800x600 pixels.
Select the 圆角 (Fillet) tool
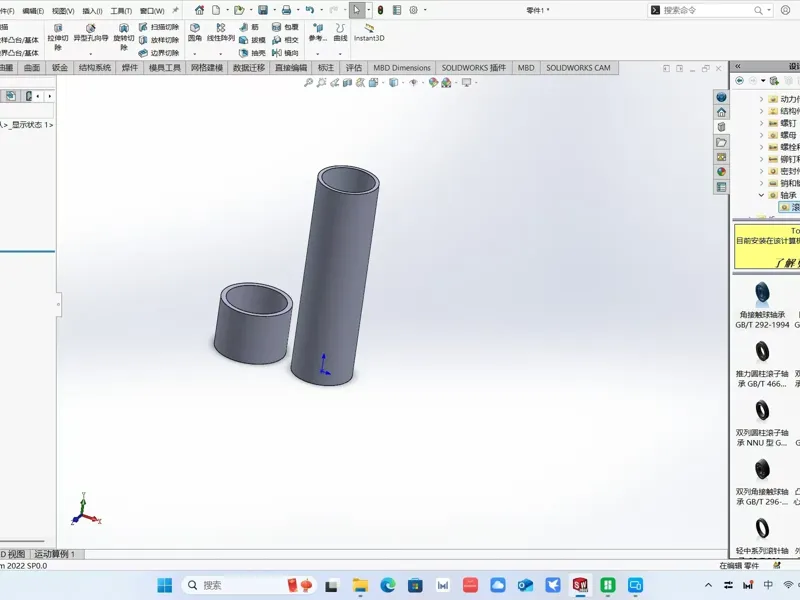point(195,32)
